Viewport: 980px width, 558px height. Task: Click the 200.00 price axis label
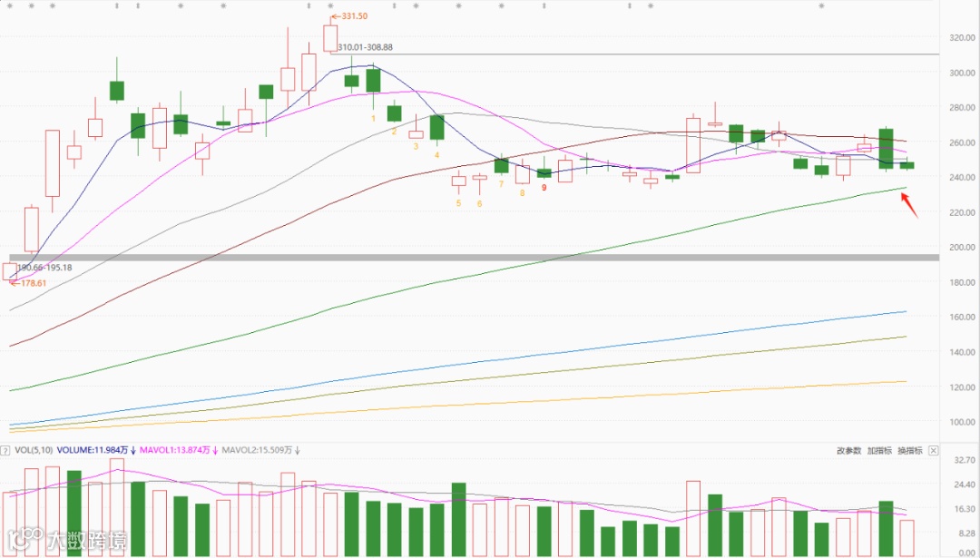[963, 248]
